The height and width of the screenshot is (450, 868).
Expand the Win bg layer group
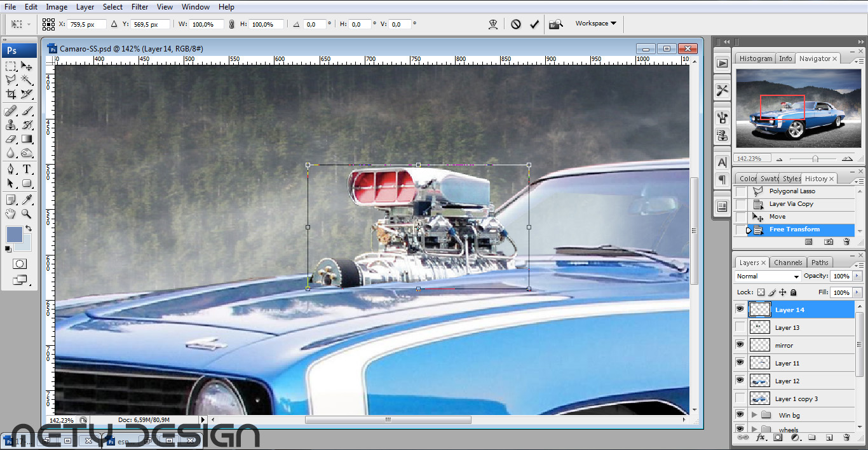(x=754, y=414)
